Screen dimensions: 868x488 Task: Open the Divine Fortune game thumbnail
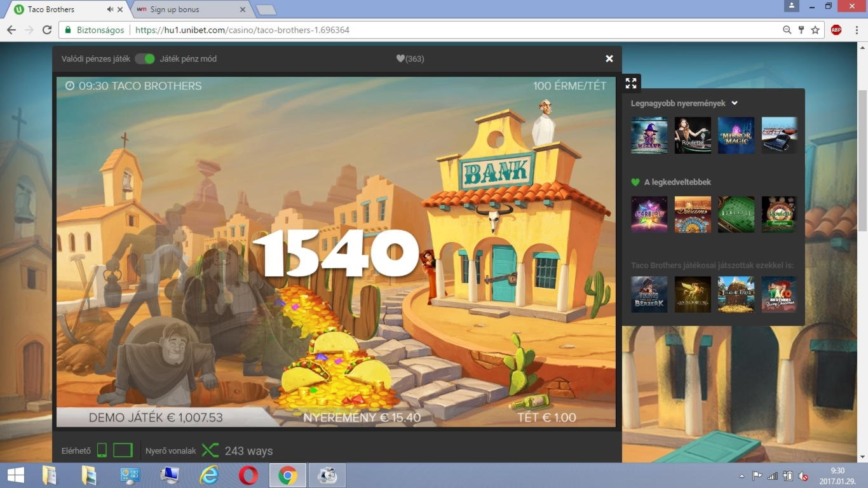pyautogui.click(x=693, y=294)
